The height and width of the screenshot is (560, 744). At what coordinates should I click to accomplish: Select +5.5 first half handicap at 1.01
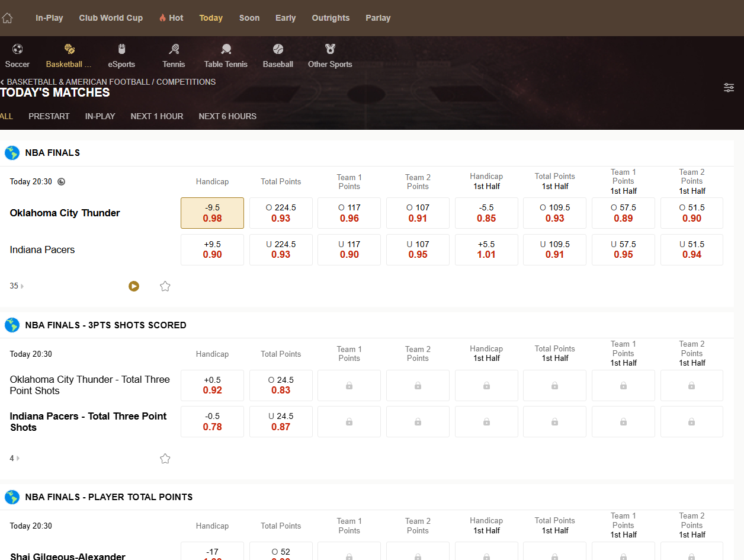486,249
